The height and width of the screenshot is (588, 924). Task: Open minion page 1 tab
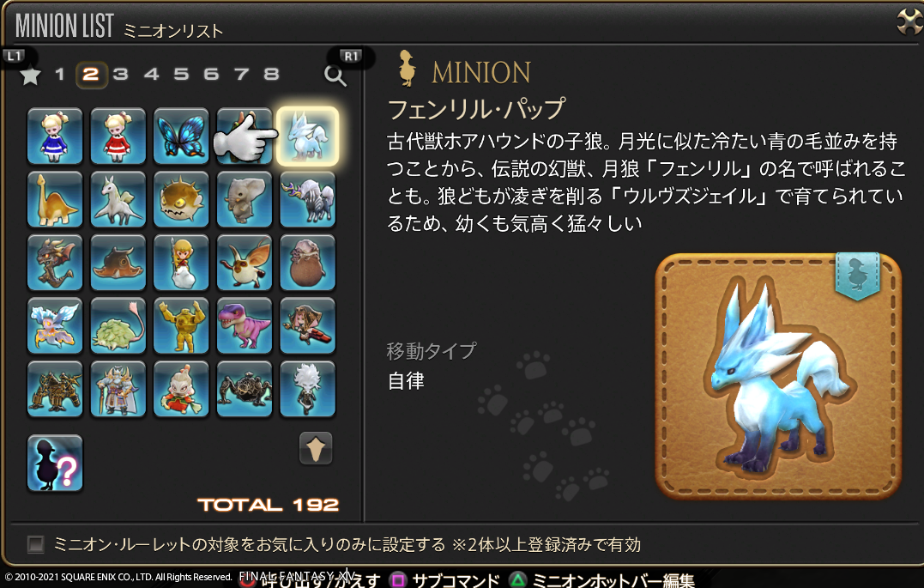pyautogui.click(x=59, y=75)
